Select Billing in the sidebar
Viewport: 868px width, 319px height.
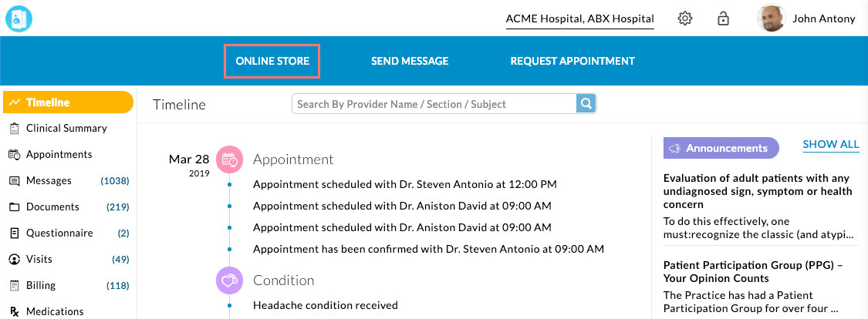(41, 285)
